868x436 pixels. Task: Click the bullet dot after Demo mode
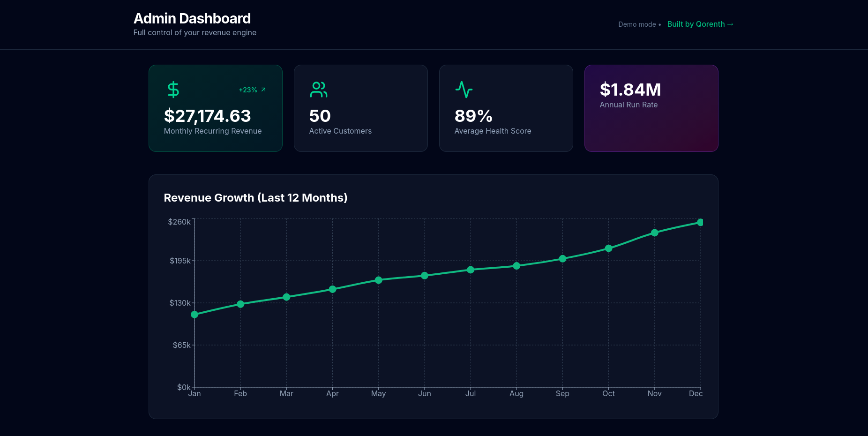tap(660, 24)
